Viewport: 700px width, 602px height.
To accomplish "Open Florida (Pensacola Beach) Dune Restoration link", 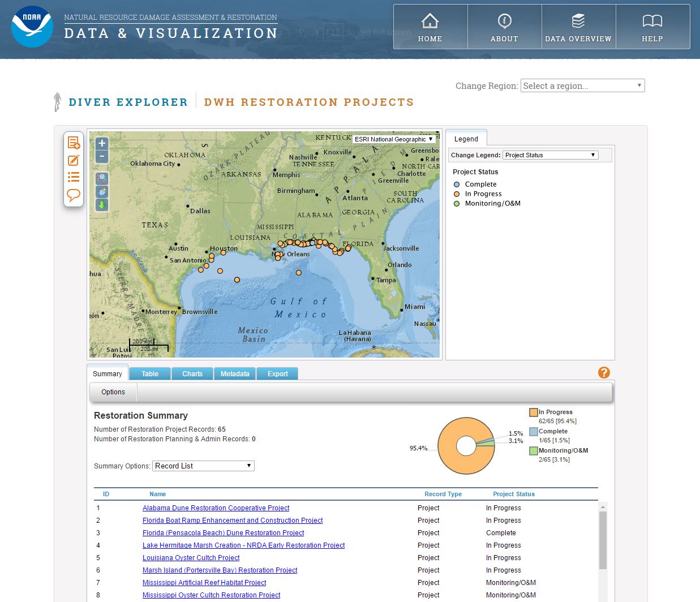I will (223, 533).
